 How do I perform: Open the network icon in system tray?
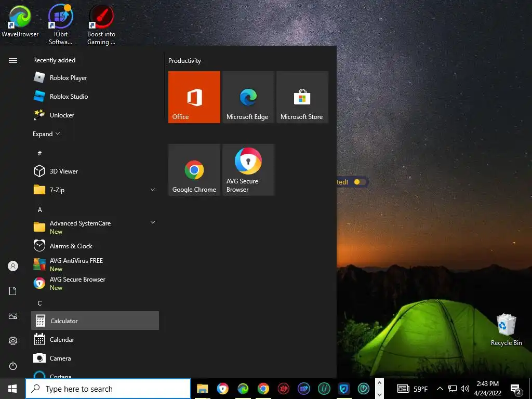(453, 389)
